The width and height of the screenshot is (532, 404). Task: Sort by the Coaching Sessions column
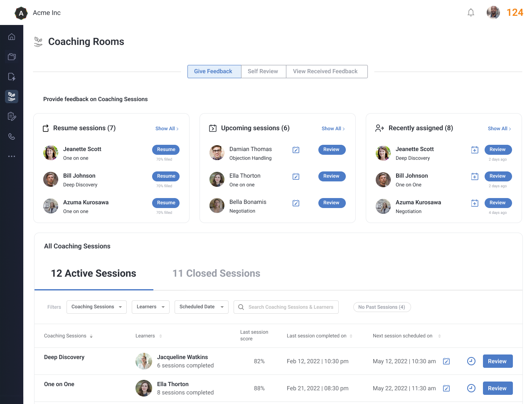(91, 336)
